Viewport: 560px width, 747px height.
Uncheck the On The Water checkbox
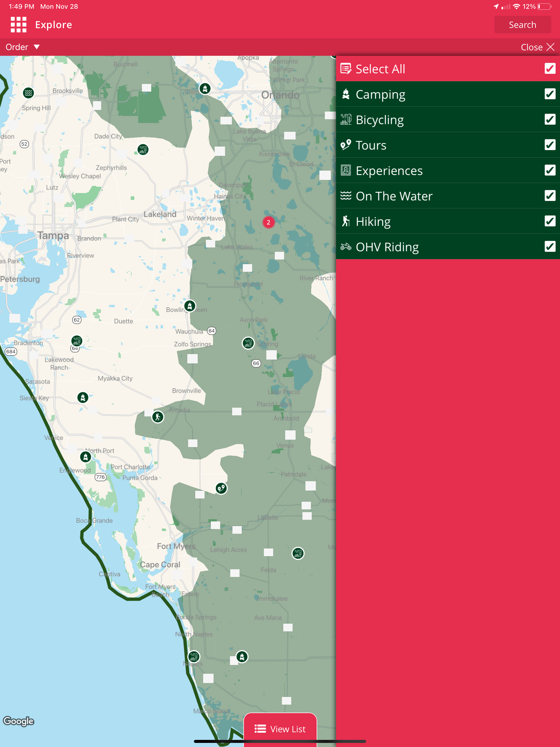[x=550, y=195]
